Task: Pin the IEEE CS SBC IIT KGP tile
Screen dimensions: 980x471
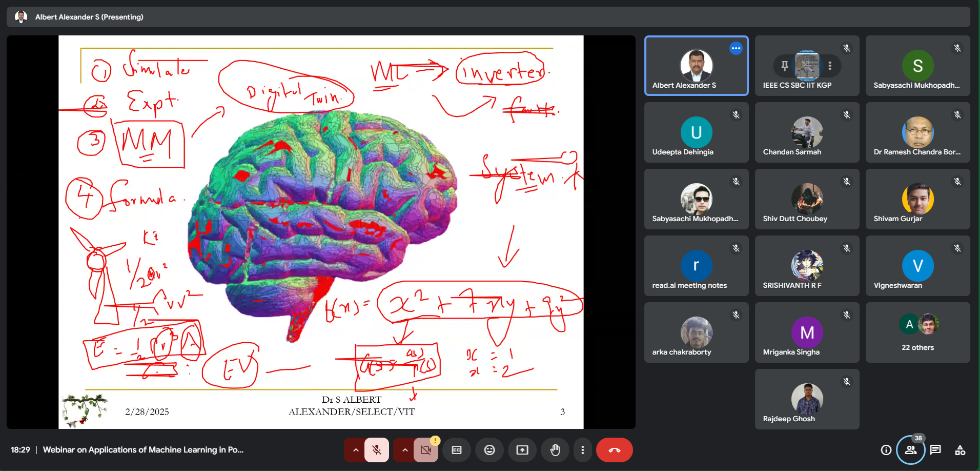Action: (784, 66)
